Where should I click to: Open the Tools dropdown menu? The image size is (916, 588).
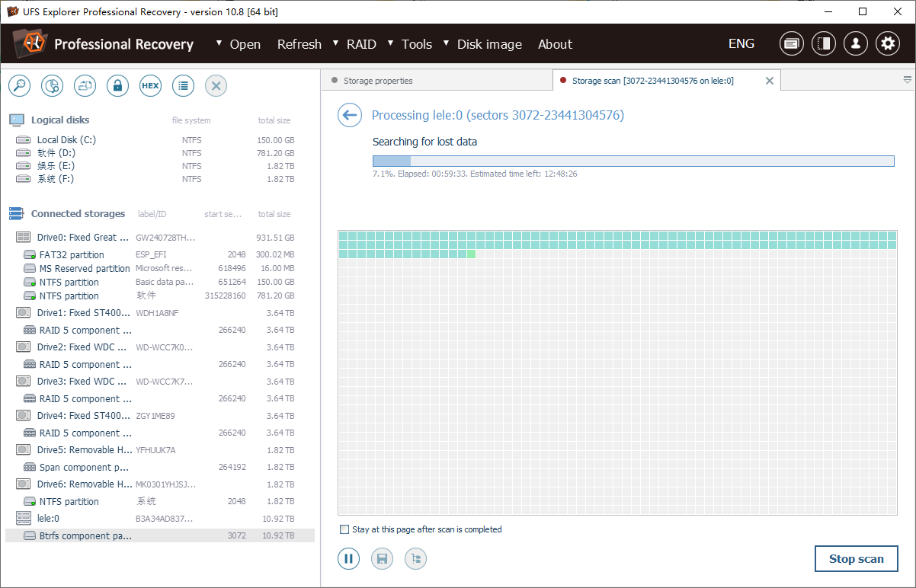tap(409, 44)
